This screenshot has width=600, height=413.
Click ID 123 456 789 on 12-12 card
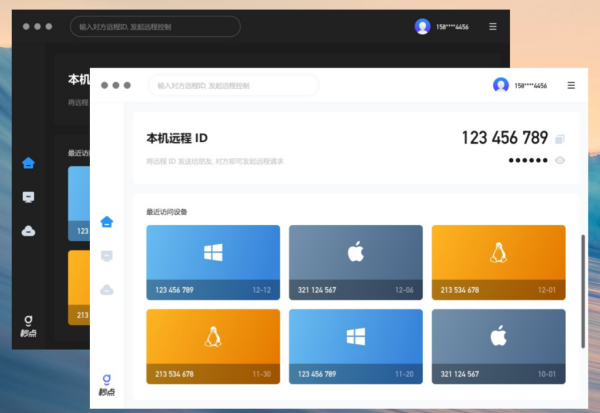pos(174,290)
